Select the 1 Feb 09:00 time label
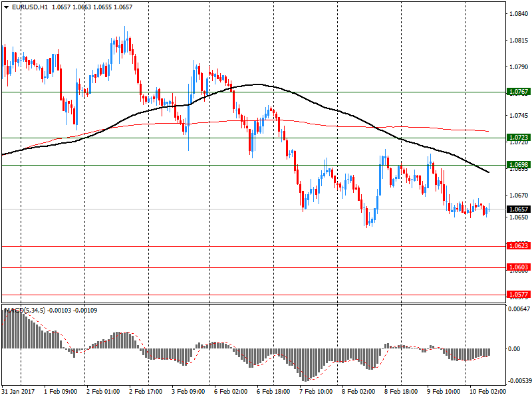The image size is (532, 399). point(61,392)
